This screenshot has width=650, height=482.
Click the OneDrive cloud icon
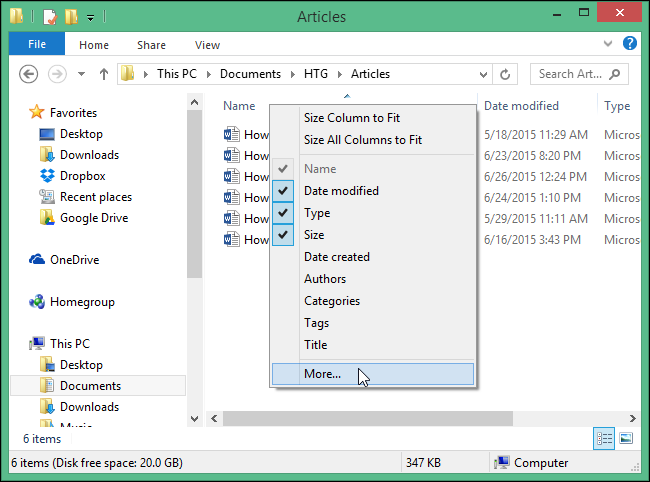tap(37, 259)
